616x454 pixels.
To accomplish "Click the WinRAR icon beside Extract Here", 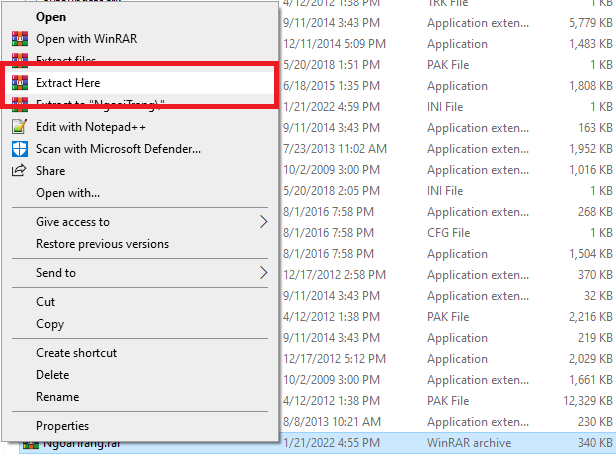I will point(18,82).
